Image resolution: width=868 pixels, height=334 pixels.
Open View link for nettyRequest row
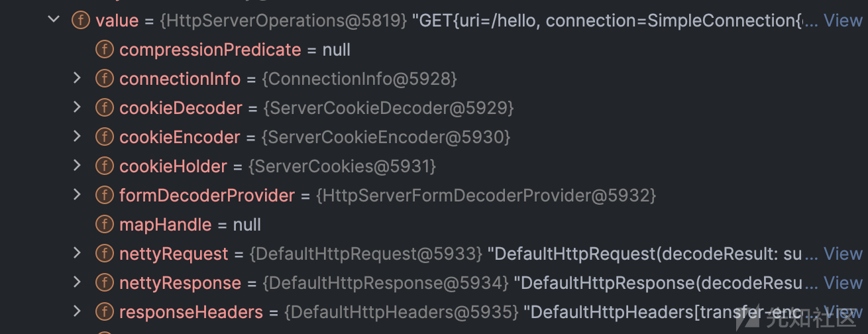[x=842, y=254]
